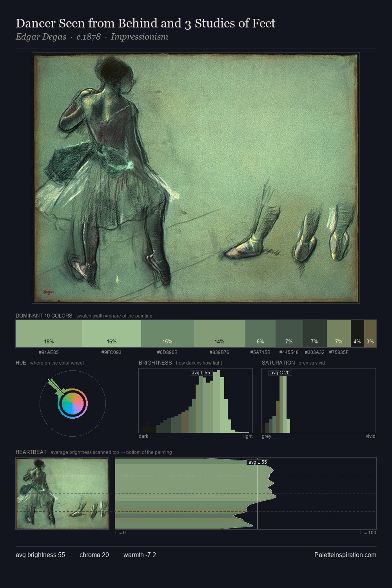Viewport: 392px width, 588px height.
Task: Select the #9FC093 swatch showing 16%
Action: coord(112,334)
